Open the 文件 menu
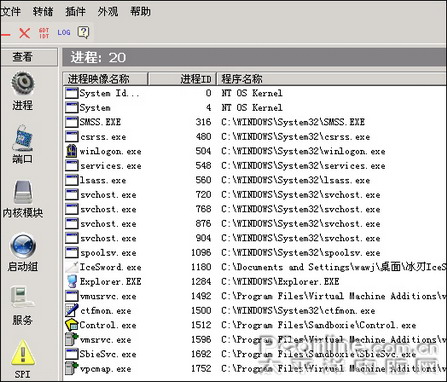This screenshot has height=382, width=447. coord(10,12)
